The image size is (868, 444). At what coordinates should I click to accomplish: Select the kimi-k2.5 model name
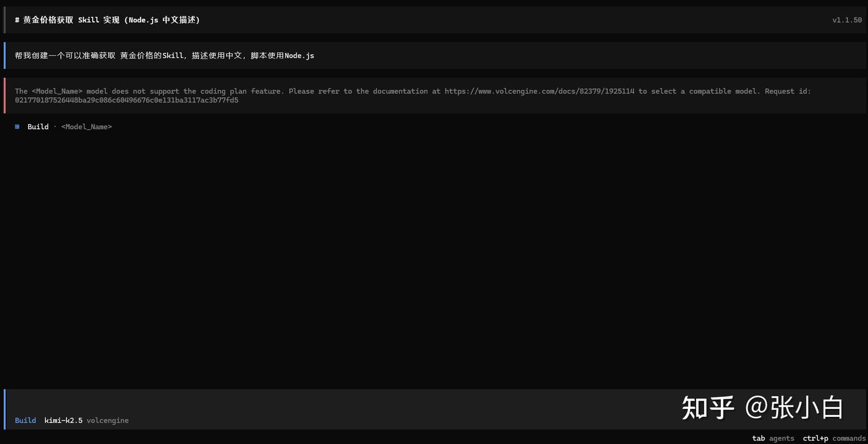(x=63, y=420)
